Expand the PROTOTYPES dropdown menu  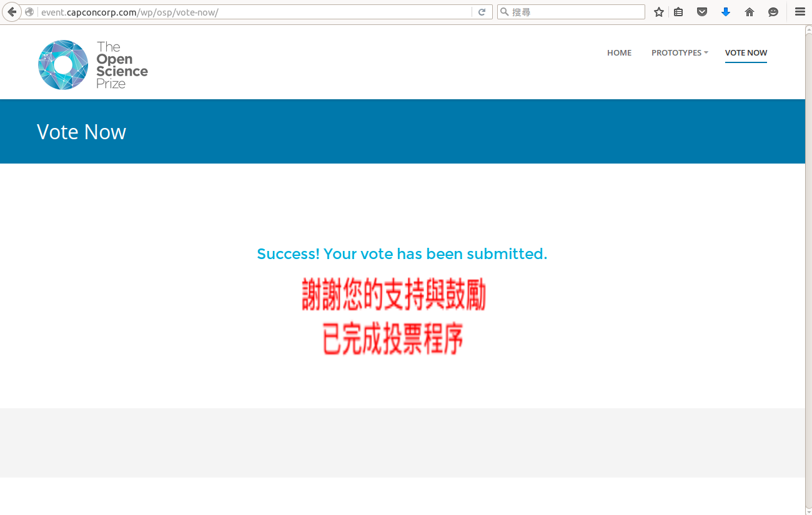pos(680,53)
